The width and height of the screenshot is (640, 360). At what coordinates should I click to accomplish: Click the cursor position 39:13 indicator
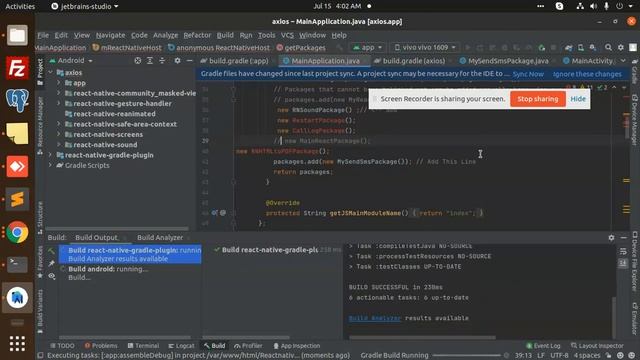point(523,356)
